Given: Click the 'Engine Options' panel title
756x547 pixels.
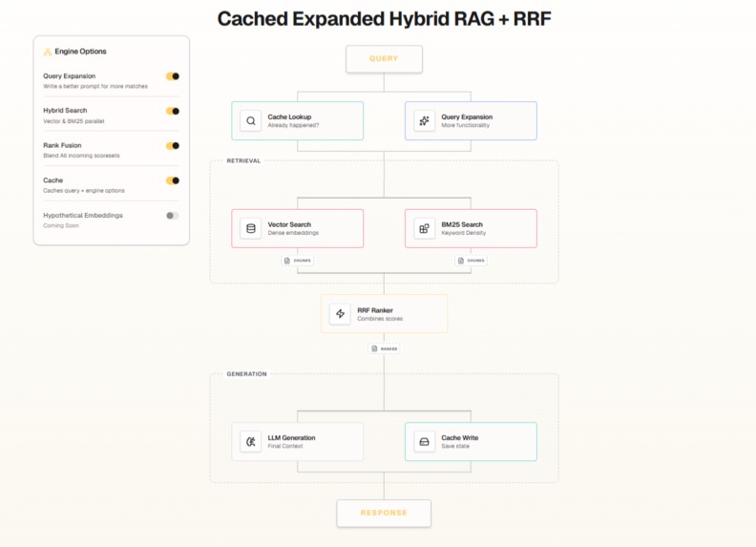Looking at the screenshot, I should [x=80, y=52].
